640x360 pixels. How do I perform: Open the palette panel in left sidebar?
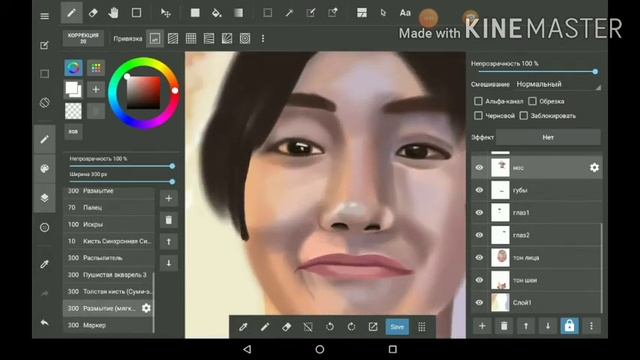coord(44,169)
